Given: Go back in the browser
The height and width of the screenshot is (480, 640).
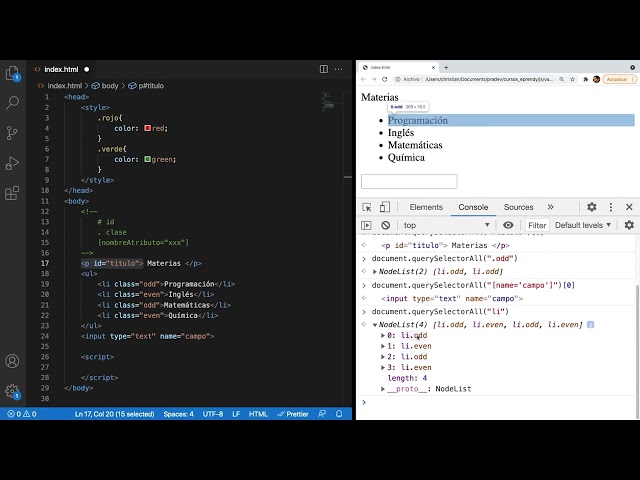Looking at the screenshot, I should [x=363, y=79].
